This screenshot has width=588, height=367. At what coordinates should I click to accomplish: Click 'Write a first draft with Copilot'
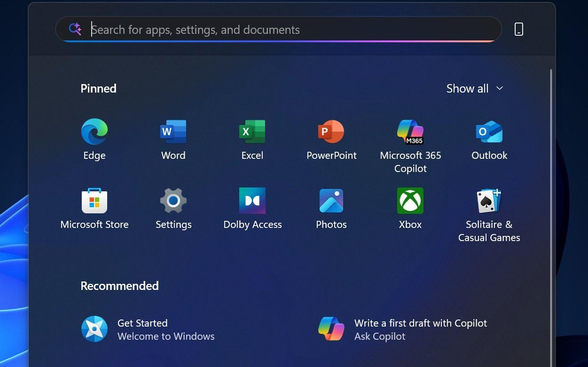[x=421, y=323]
